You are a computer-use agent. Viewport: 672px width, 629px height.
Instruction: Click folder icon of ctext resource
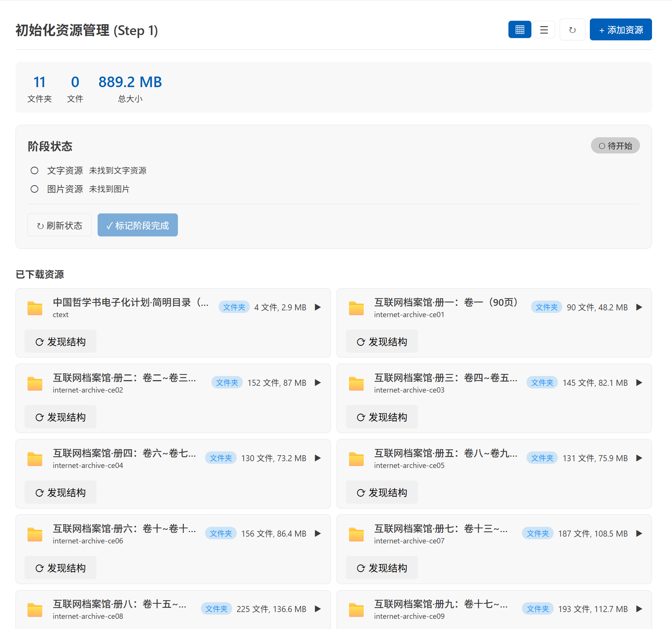point(35,308)
